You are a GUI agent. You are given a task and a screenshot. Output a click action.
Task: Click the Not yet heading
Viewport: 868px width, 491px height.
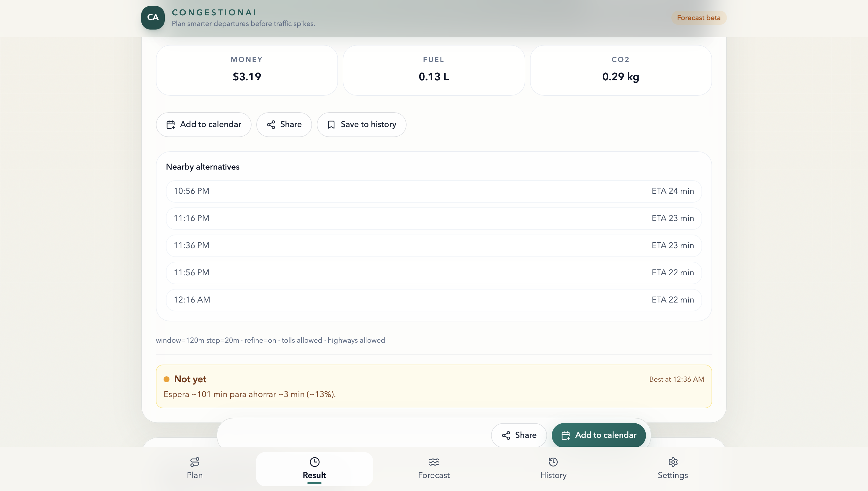[x=190, y=379]
